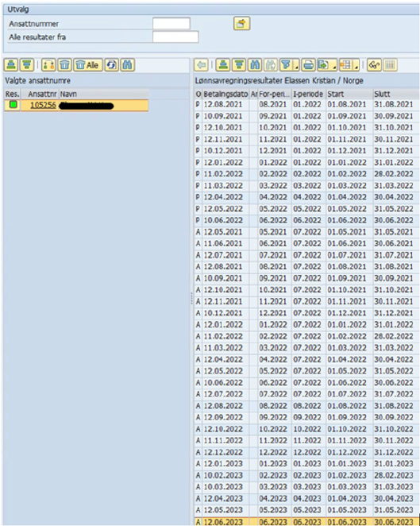Image resolution: width=420 pixels, height=526 pixels.
Task: Click the print icon in results toolbar
Action: tap(308, 64)
